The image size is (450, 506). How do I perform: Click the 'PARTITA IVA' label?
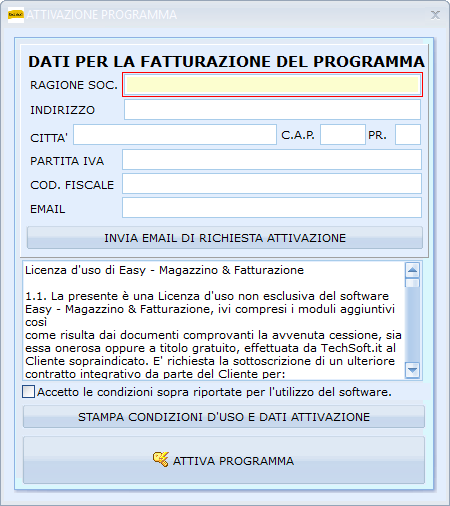pyautogui.click(x=67, y=161)
